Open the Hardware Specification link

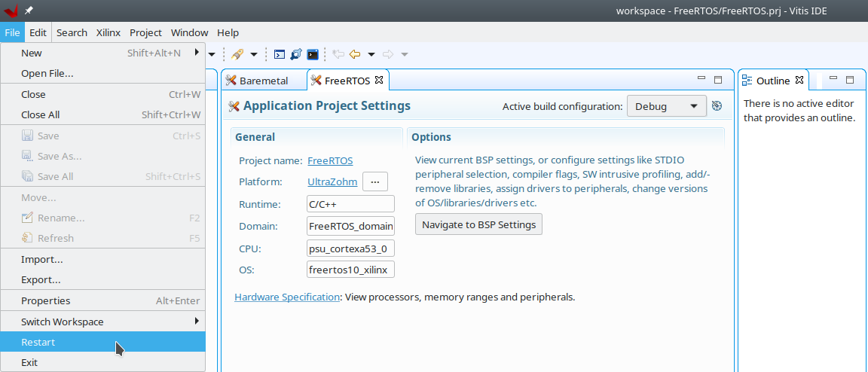point(287,297)
